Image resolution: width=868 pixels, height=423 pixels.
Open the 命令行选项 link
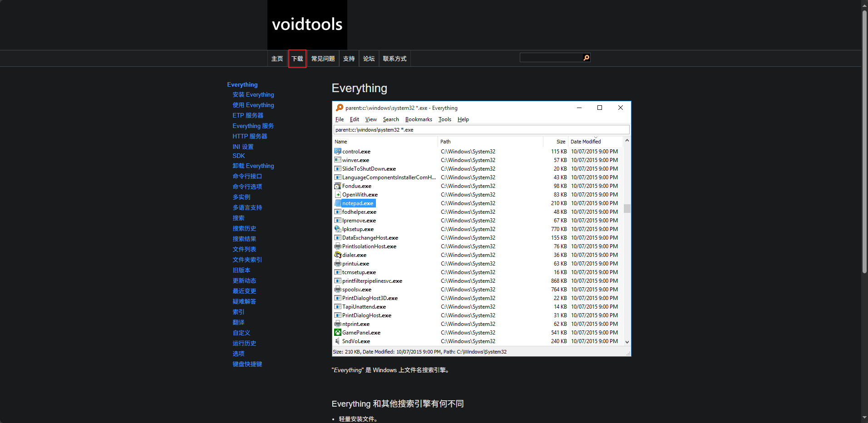point(247,187)
